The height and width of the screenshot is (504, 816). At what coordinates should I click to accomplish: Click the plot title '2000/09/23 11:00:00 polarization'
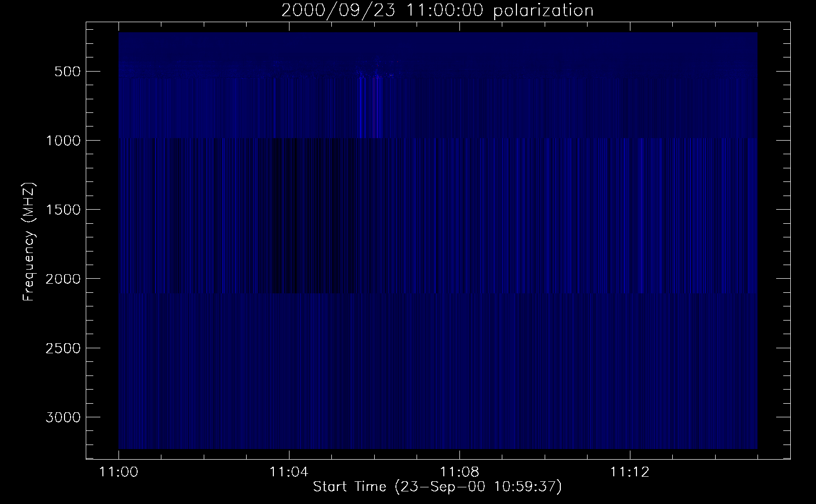click(x=437, y=11)
